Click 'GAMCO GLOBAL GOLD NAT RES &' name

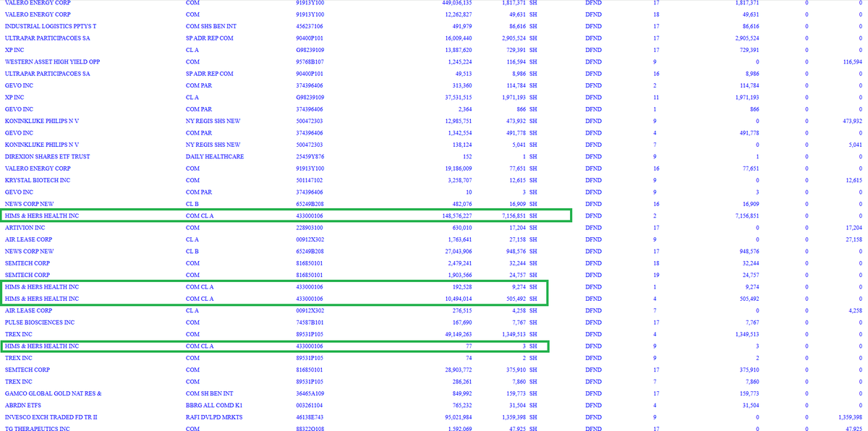(53, 393)
